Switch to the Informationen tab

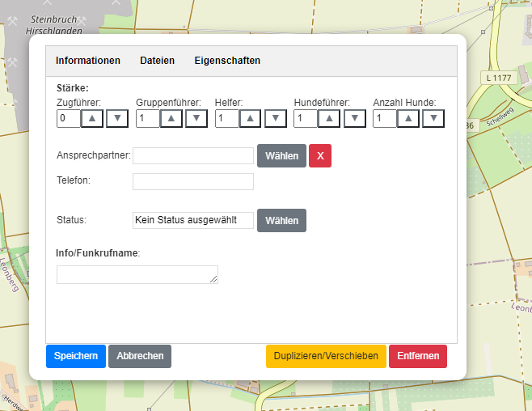click(x=88, y=61)
